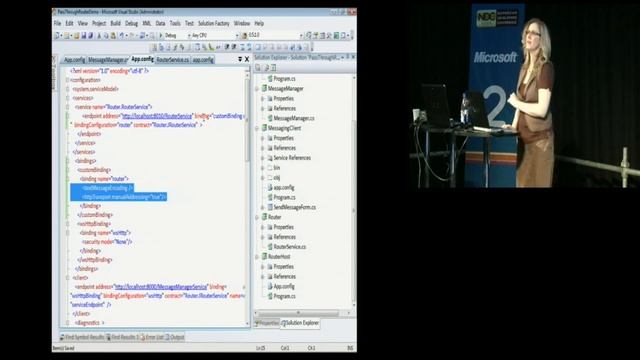640x360 pixels.
Task: Expand the bin folder node
Action: coord(263,168)
